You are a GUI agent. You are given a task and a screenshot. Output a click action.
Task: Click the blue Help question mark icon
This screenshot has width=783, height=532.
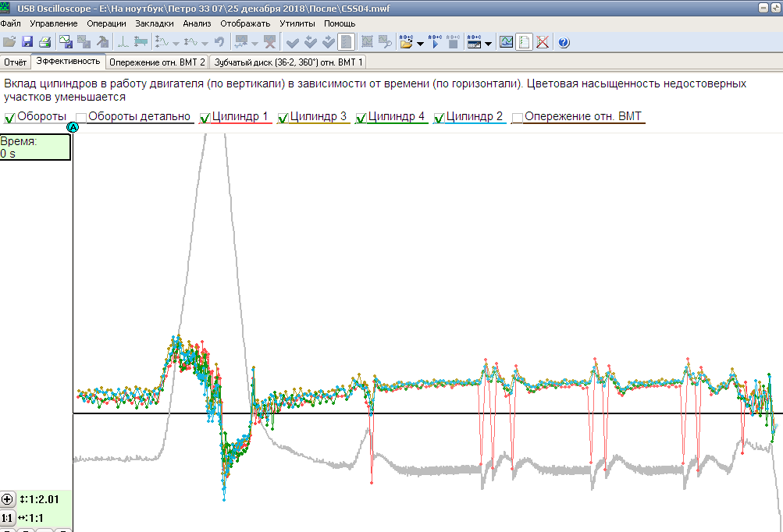pyautogui.click(x=564, y=42)
